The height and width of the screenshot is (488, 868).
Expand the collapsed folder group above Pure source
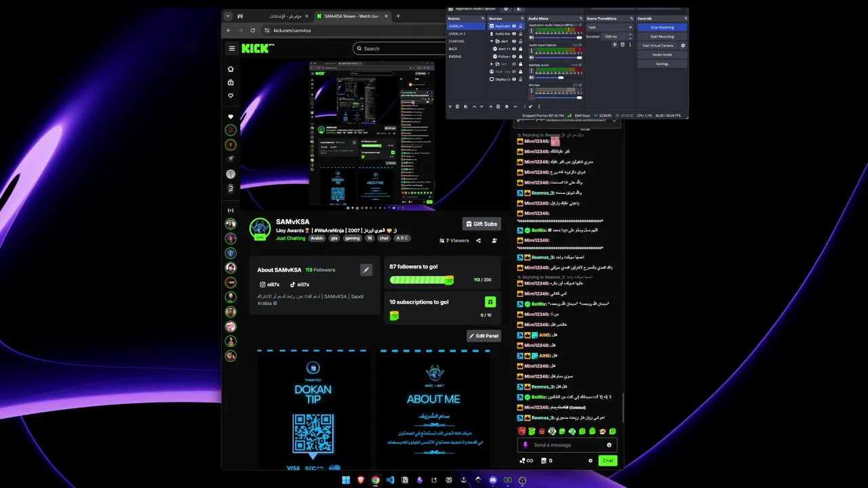point(492,64)
